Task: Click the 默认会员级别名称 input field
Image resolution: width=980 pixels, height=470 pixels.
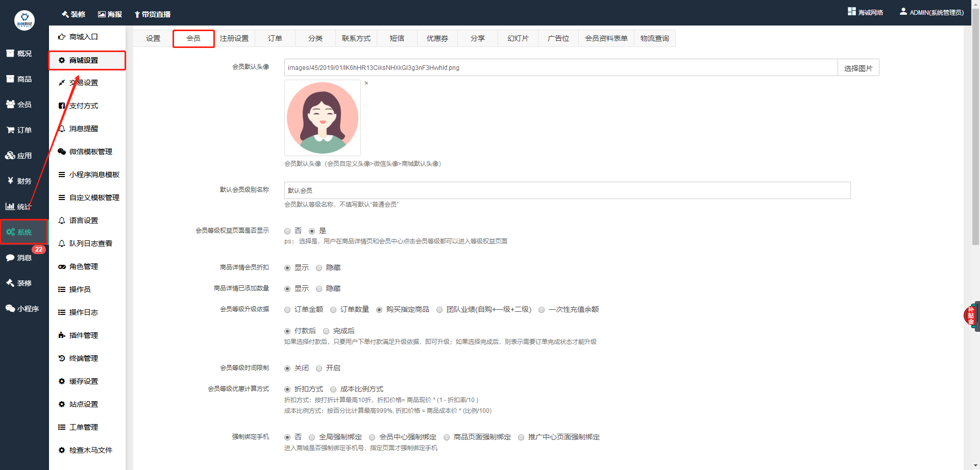Action: coord(567,190)
